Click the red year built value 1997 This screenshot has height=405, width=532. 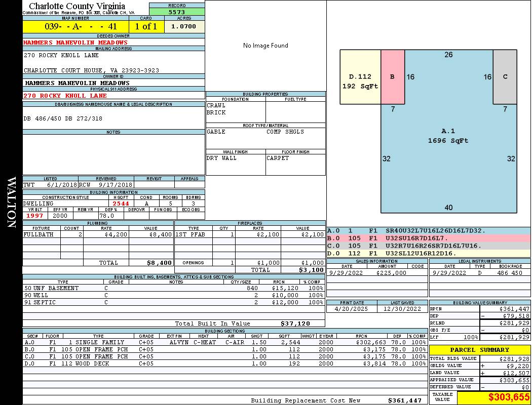[36, 216]
